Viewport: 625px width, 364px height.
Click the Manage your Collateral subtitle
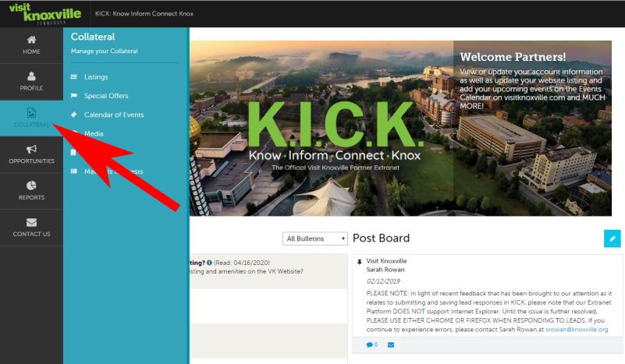pos(104,51)
